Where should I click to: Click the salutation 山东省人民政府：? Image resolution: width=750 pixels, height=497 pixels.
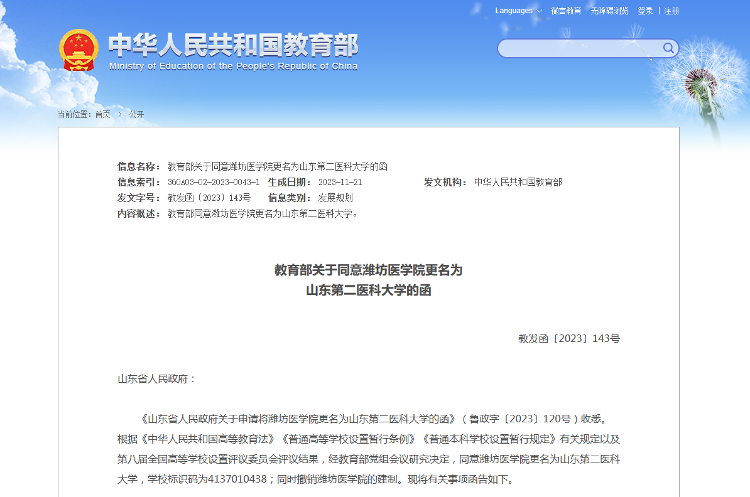[x=157, y=379]
